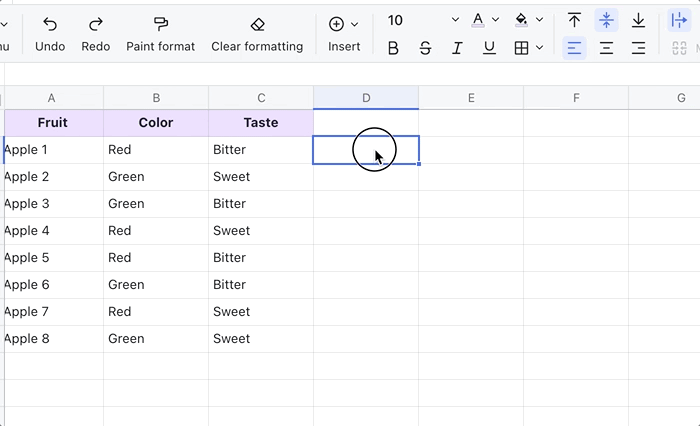Toggle bold formatting
700x426 pixels.
click(x=393, y=48)
